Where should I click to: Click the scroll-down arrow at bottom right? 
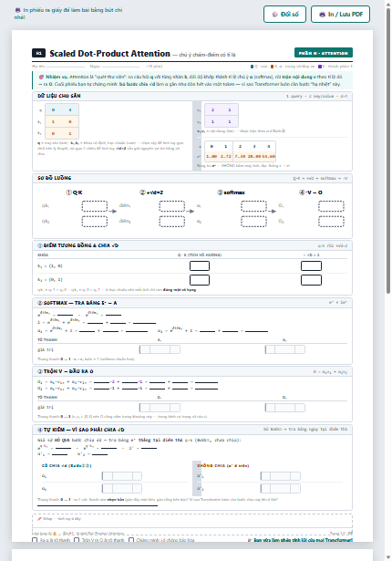tap(388, 557)
